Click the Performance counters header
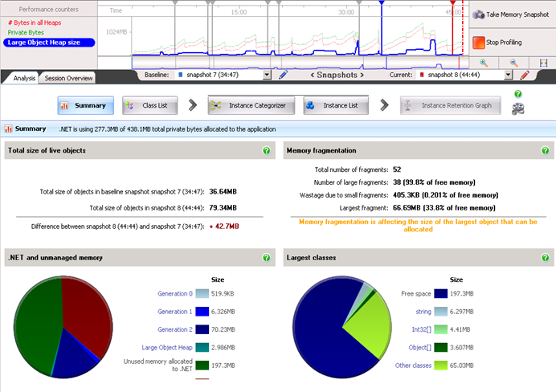The image size is (556, 392). tap(48, 10)
